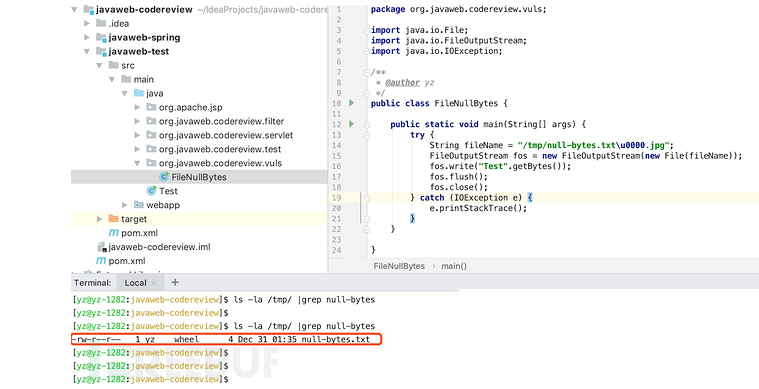Image resolution: width=759 pixels, height=389 pixels.
Task: Open javaweb-codereview.iml file
Action: (x=159, y=247)
